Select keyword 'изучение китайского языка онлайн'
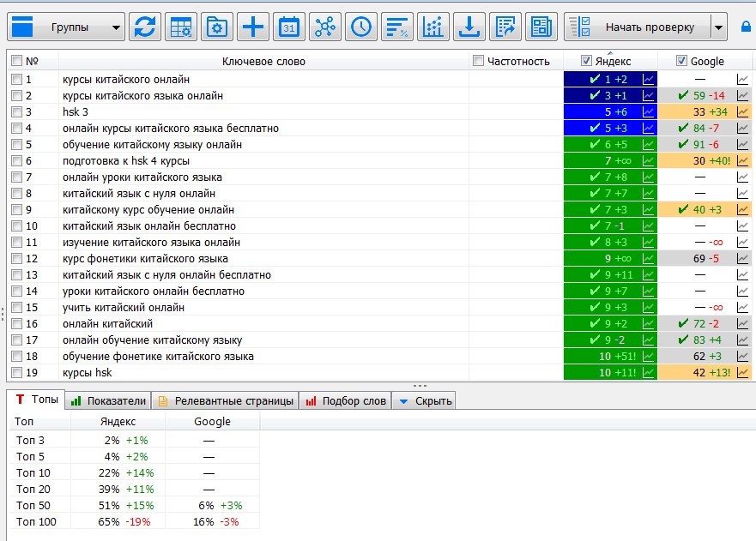 tap(151, 242)
